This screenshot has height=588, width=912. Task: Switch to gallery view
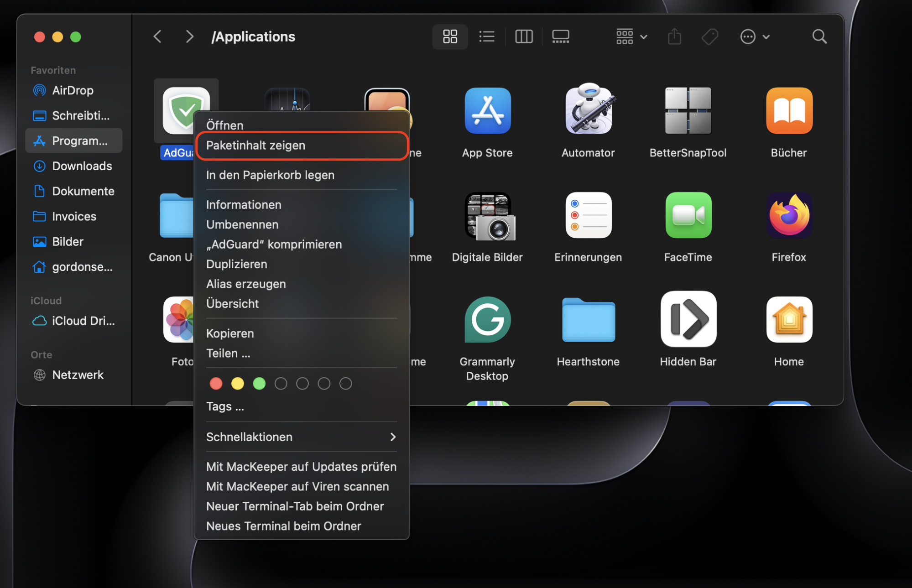click(560, 36)
